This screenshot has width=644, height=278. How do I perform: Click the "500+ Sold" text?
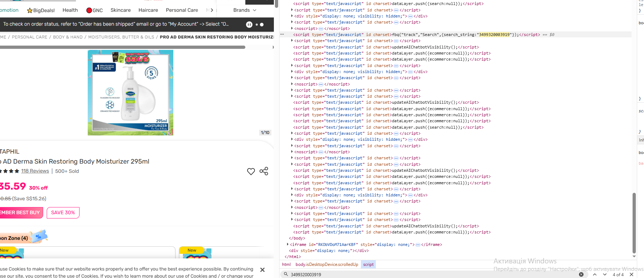[67, 171]
